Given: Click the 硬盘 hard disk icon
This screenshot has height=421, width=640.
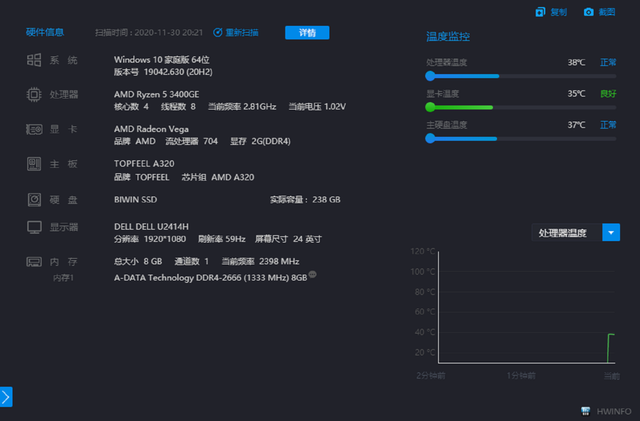Looking at the screenshot, I should [x=34, y=200].
